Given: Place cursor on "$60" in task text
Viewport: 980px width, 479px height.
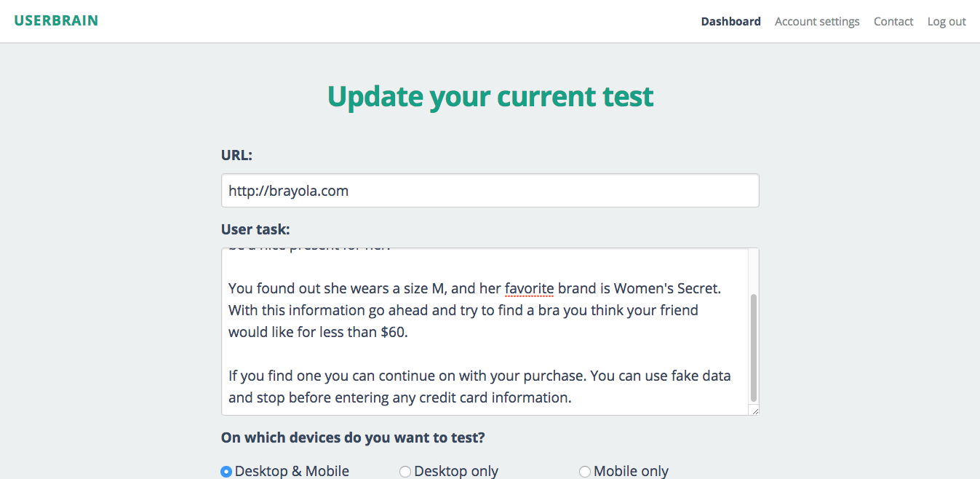Looking at the screenshot, I should [x=396, y=332].
